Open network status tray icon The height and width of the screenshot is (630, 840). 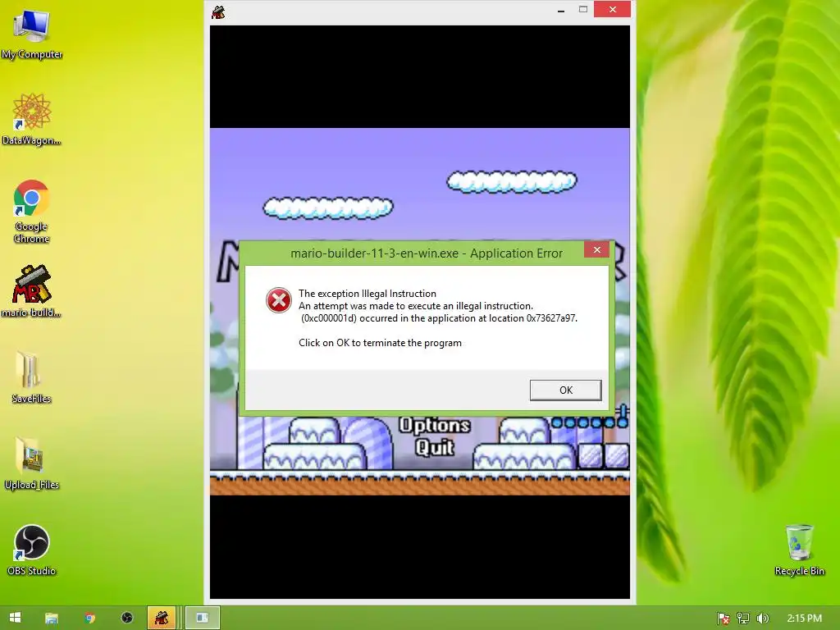tap(743, 619)
